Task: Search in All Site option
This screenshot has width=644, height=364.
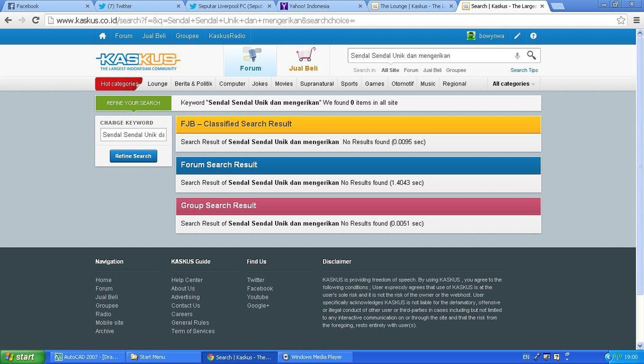Action: click(x=390, y=70)
